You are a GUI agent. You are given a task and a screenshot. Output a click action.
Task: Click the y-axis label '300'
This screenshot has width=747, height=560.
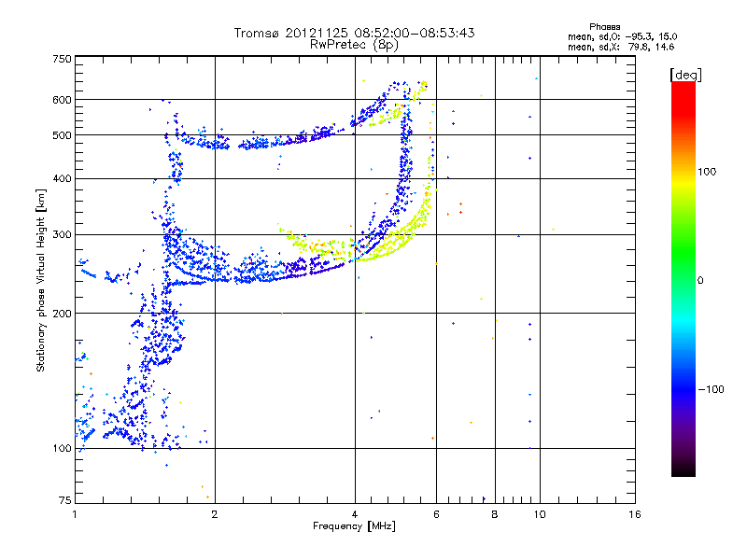62,234
